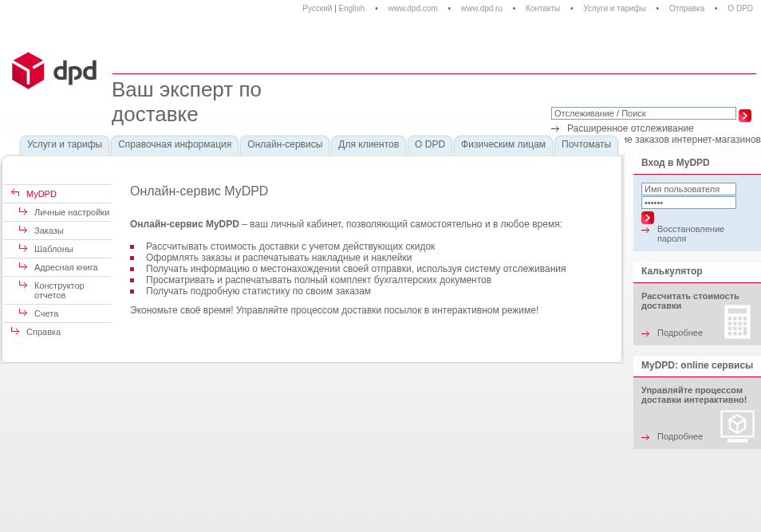Open Шаблоны sidebar item
The width and height of the screenshot is (761, 532).
point(53,249)
